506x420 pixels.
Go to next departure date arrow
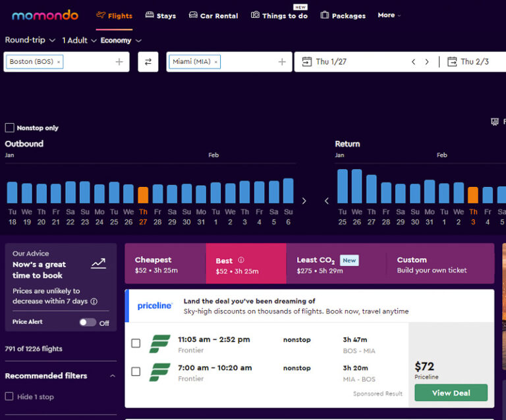(x=427, y=62)
